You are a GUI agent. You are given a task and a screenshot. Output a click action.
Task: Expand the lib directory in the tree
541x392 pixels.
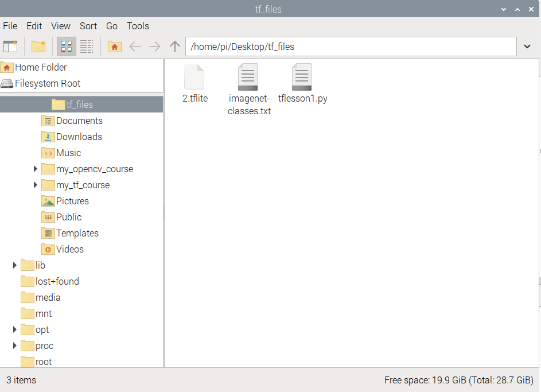point(15,265)
